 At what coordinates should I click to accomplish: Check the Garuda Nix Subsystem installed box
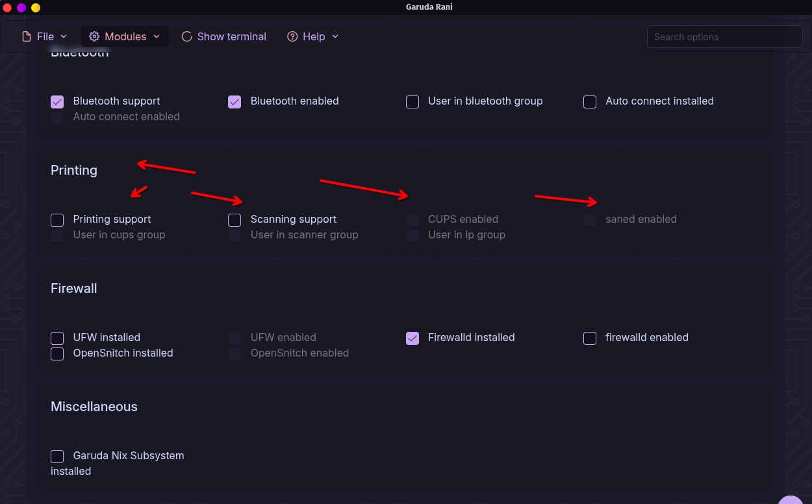[x=57, y=456]
